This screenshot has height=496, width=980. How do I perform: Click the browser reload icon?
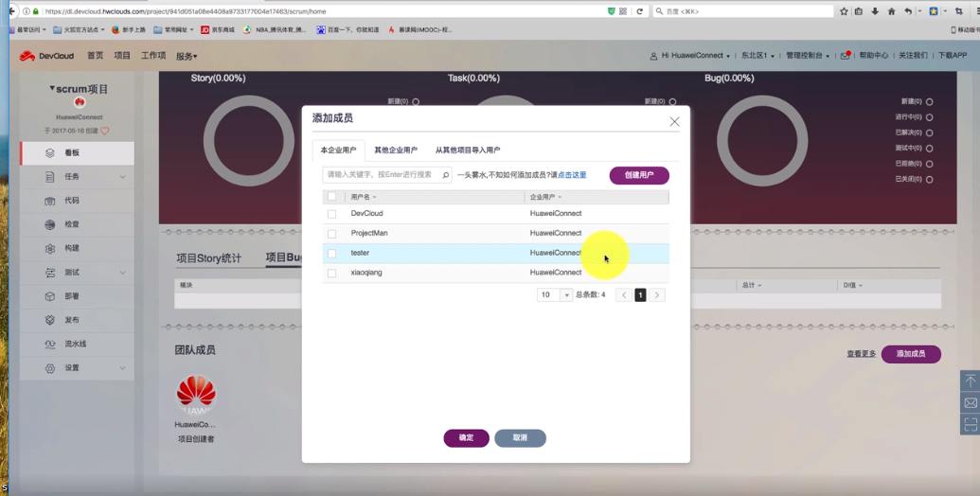[x=639, y=11]
